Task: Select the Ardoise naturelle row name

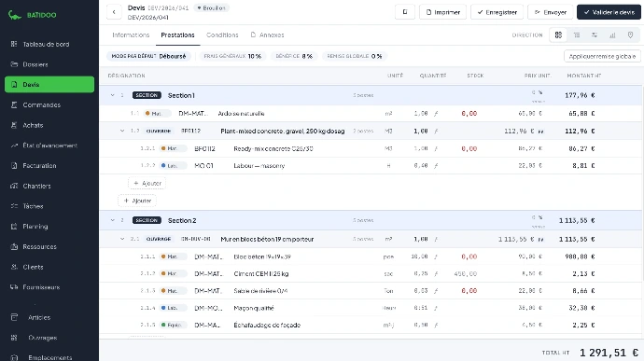Action: click(241, 114)
